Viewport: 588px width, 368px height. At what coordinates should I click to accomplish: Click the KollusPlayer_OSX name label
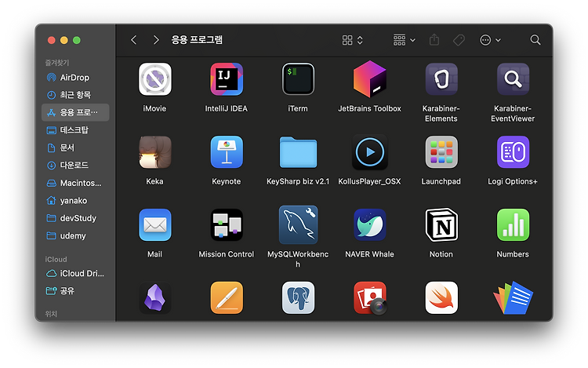pos(370,181)
